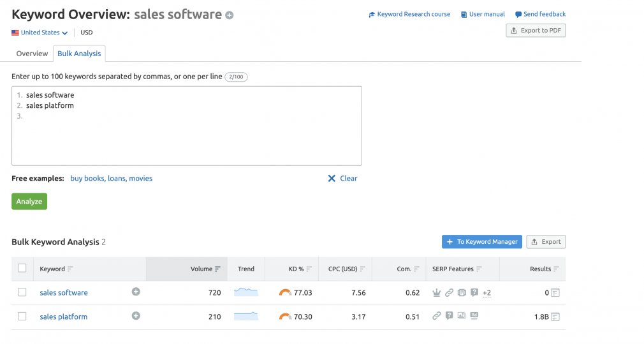Click the green Analyze button
Image resolution: width=644 pixels, height=344 pixels.
click(29, 202)
